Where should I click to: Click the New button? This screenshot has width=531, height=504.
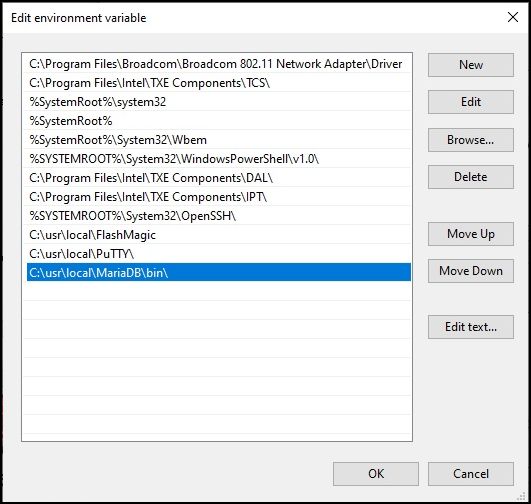471,65
